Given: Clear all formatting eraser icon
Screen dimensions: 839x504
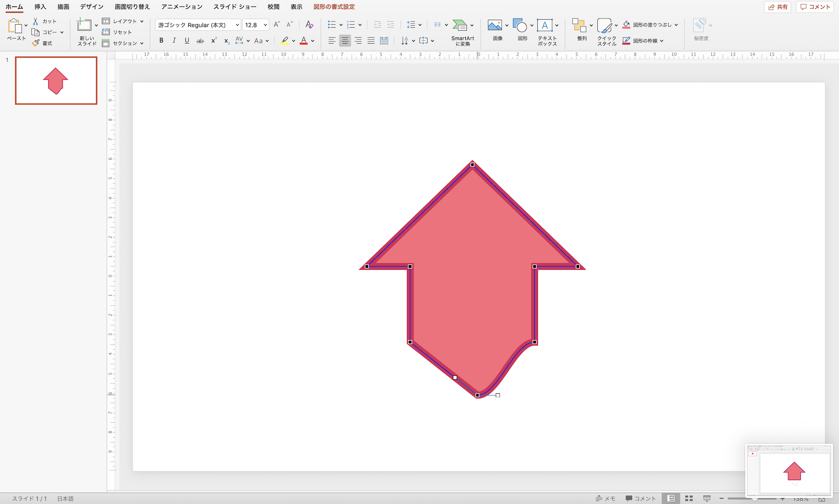Looking at the screenshot, I should click(309, 25).
